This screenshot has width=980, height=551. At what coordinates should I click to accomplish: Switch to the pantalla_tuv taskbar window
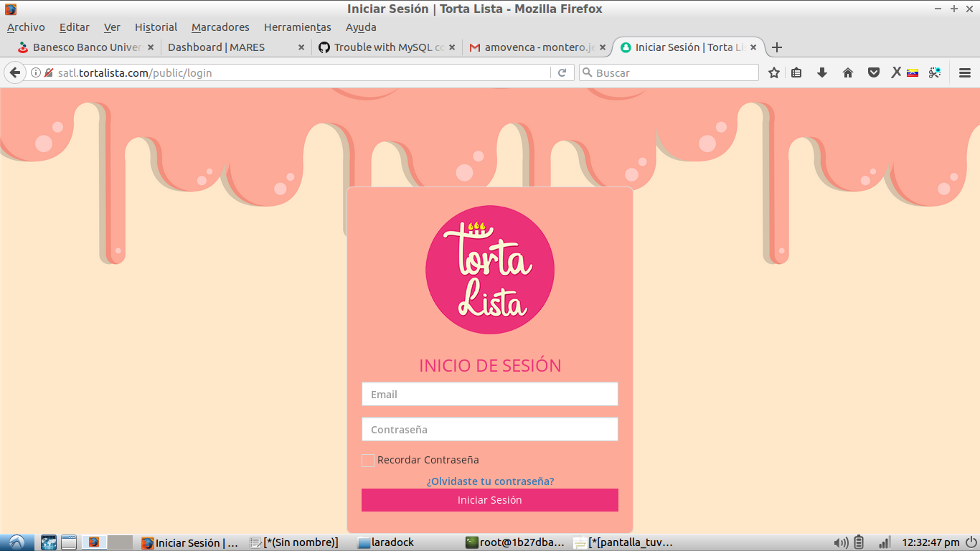pos(623,542)
